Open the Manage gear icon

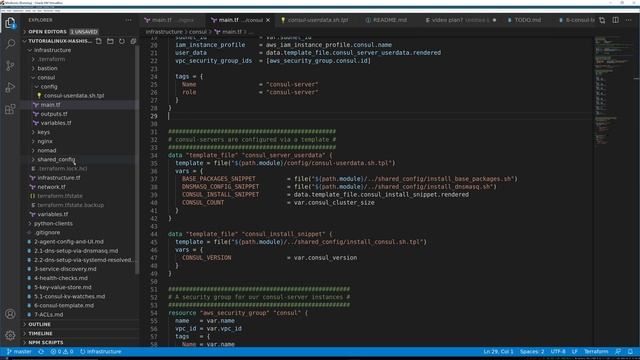(x=10, y=335)
